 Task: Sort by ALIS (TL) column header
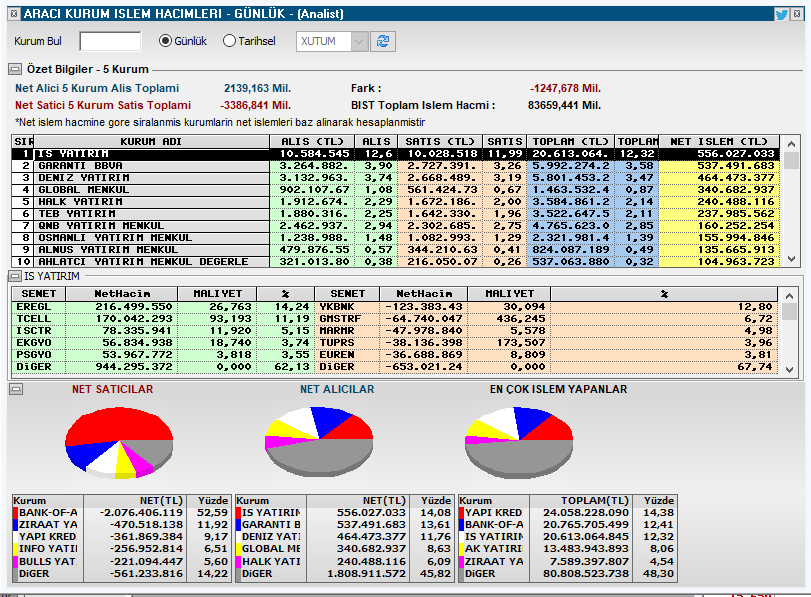click(x=312, y=142)
